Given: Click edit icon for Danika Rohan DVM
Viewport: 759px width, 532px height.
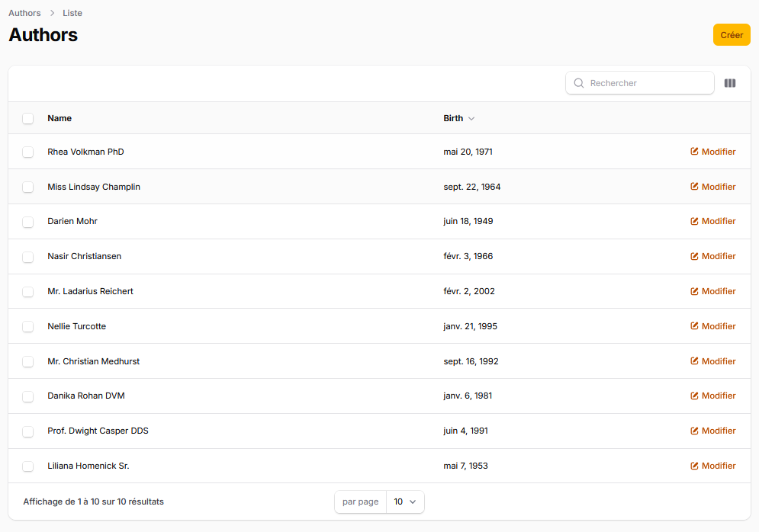Looking at the screenshot, I should coord(694,396).
